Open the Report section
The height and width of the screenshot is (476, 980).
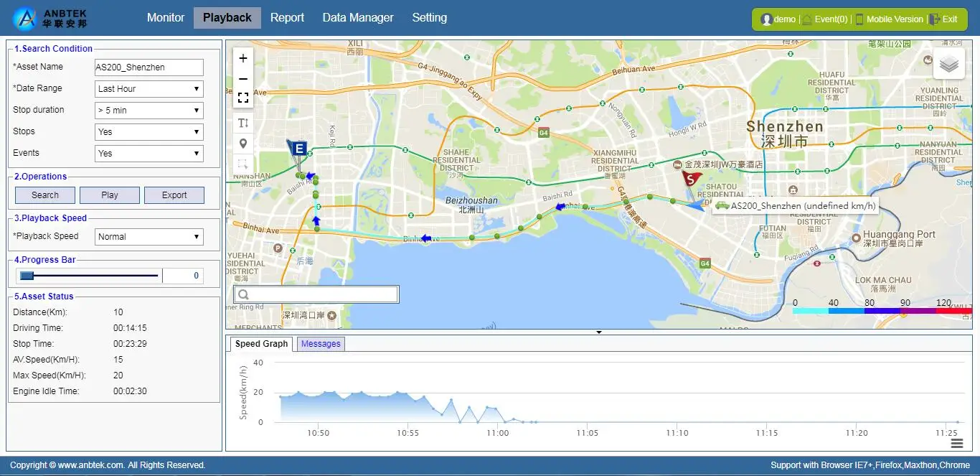(287, 17)
